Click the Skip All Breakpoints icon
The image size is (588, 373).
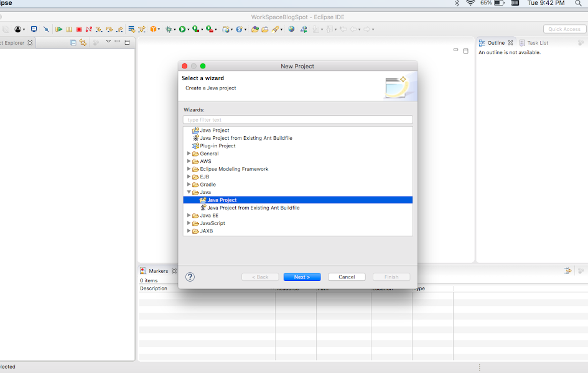46,29
